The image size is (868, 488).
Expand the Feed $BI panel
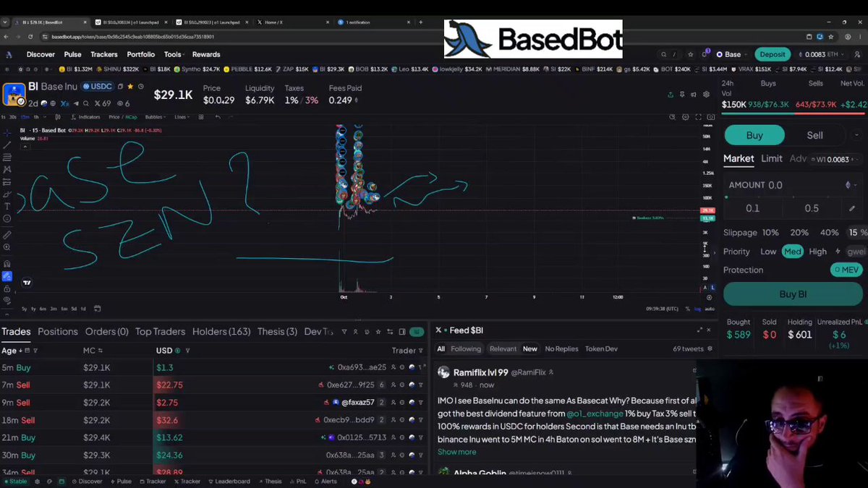699,330
